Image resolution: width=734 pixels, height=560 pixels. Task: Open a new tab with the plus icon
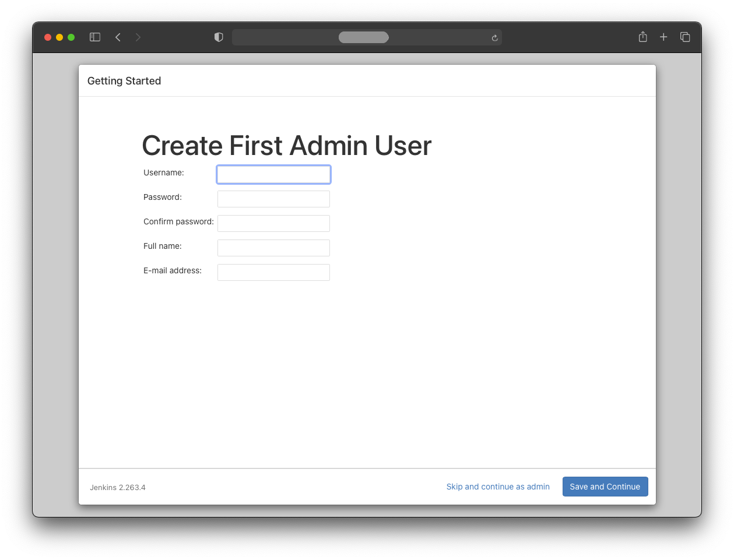[663, 37]
